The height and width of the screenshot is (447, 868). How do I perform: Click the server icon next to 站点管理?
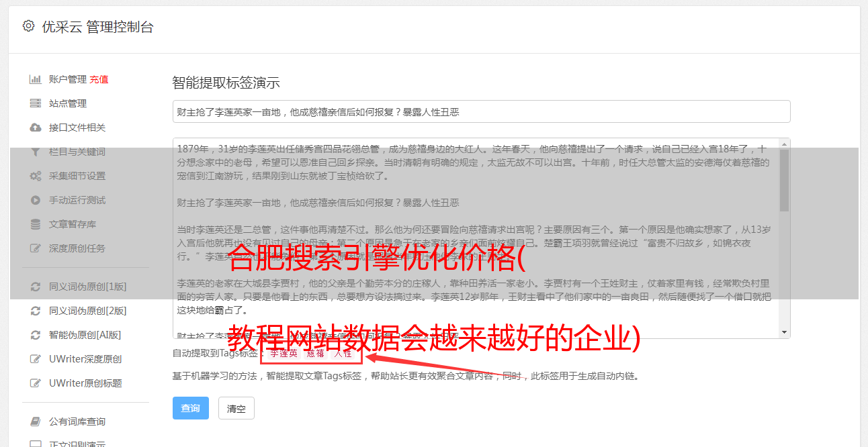[x=36, y=103]
